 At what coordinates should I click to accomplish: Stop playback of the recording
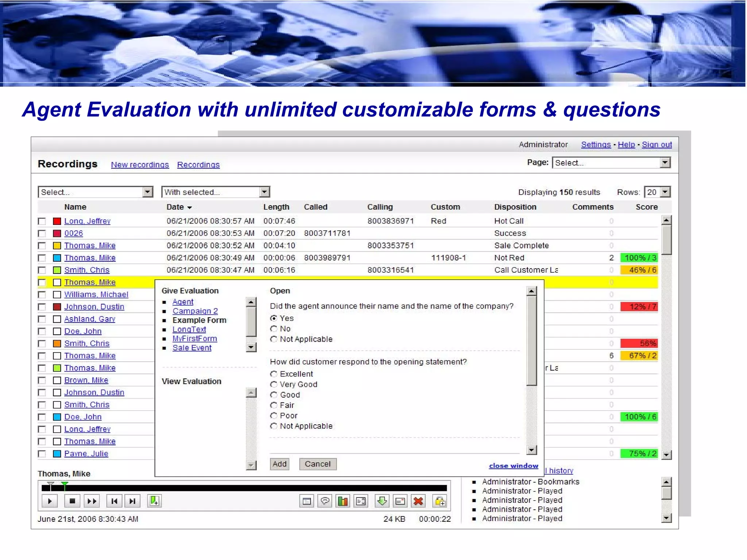tap(72, 501)
